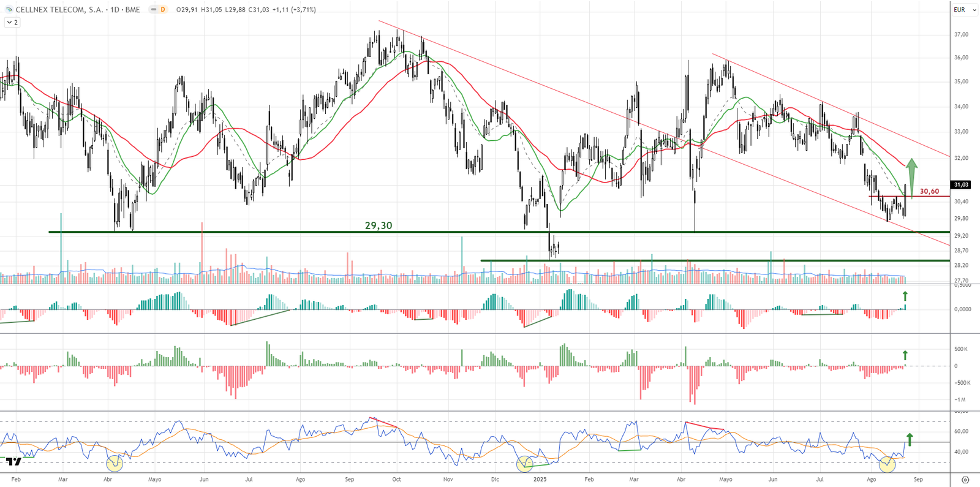Click the Oct label on the time axis
The width and height of the screenshot is (980, 487).
pyautogui.click(x=397, y=480)
